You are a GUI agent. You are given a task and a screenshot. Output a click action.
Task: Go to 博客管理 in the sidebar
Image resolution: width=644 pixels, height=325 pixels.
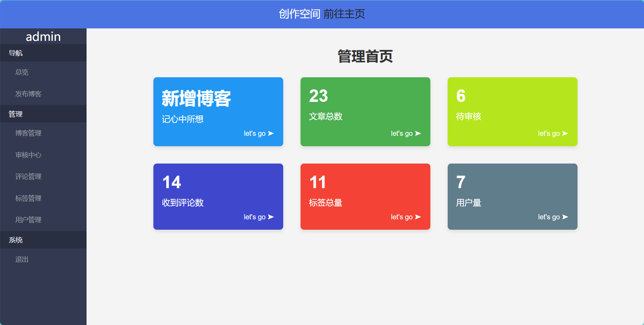[28, 133]
